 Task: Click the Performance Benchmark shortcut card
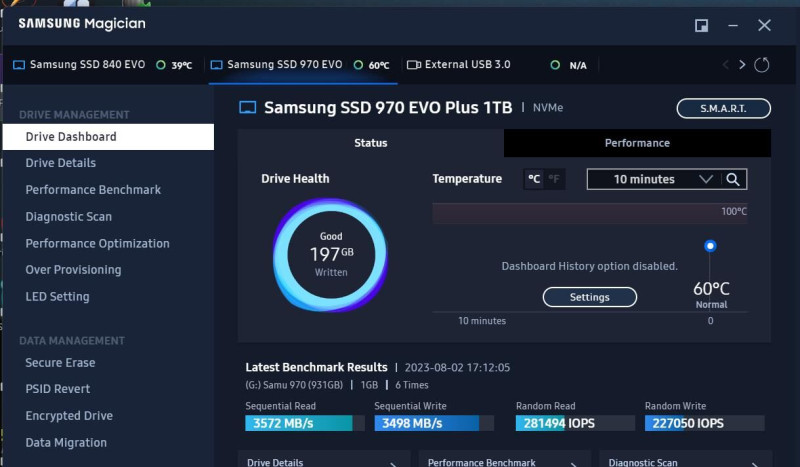[x=505, y=459]
